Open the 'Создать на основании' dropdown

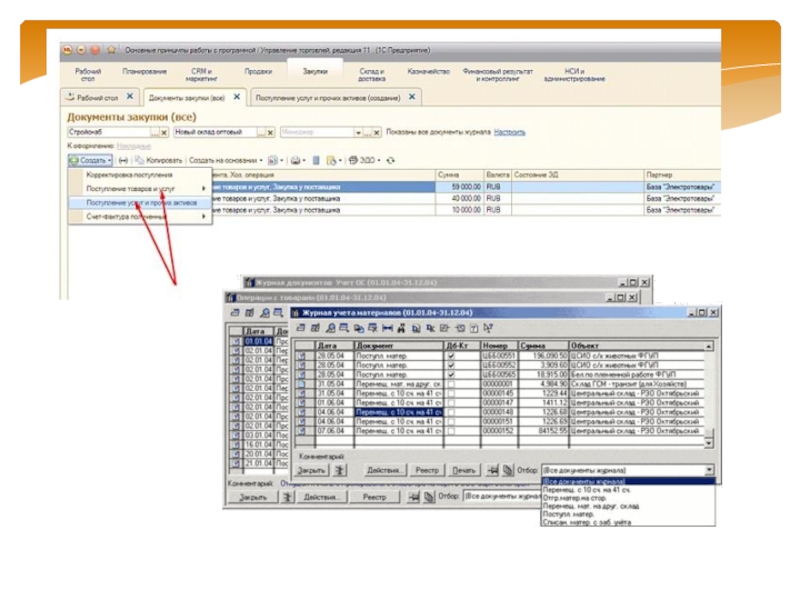[227, 160]
